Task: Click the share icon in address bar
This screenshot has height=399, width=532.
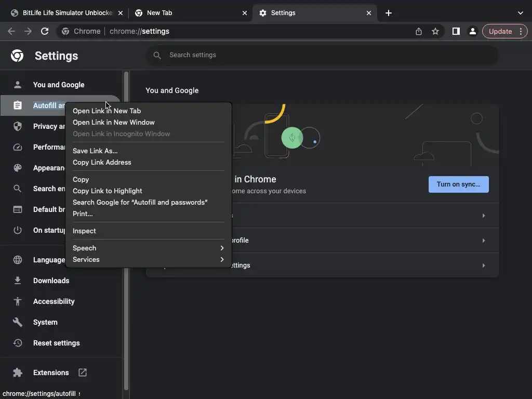Action: tap(419, 31)
